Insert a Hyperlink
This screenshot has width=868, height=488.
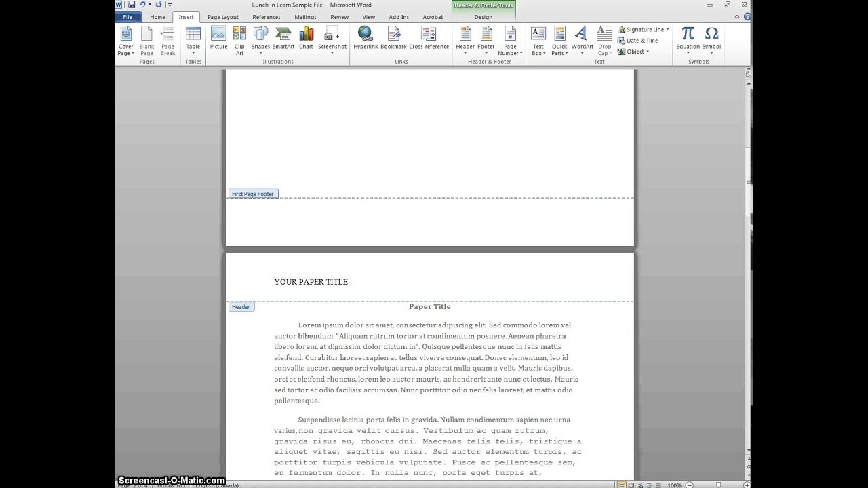(366, 38)
